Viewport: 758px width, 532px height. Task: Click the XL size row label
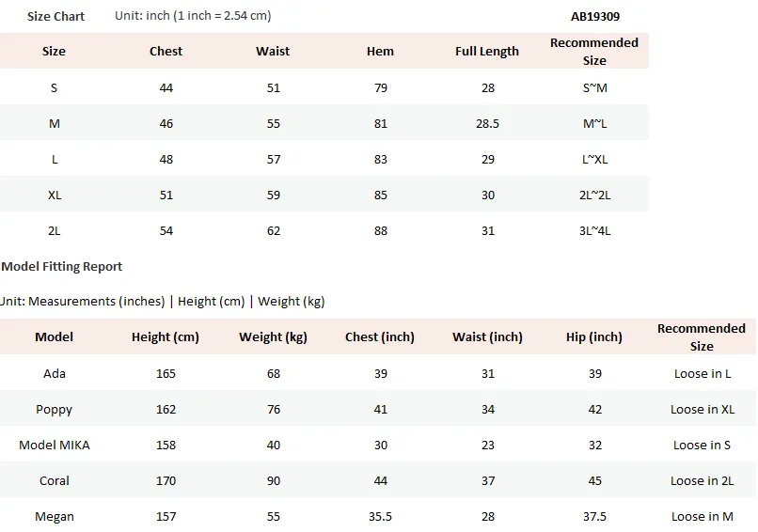55,196
